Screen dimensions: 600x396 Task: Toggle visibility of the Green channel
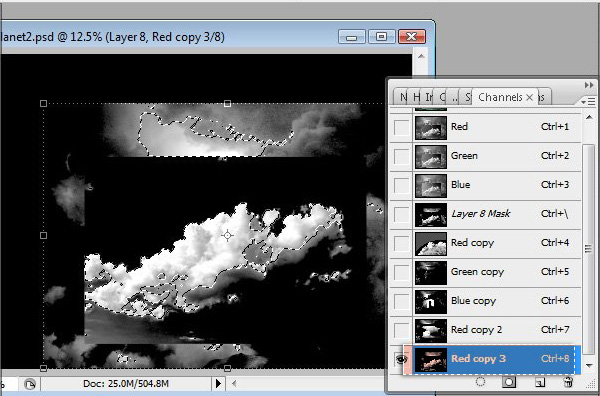[x=401, y=156]
